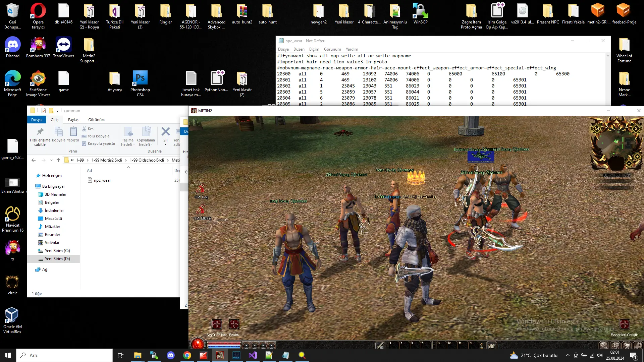The height and width of the screenshot is (362, 644).
Task: Select the npc_wear file in list
Action: (102, 180)
